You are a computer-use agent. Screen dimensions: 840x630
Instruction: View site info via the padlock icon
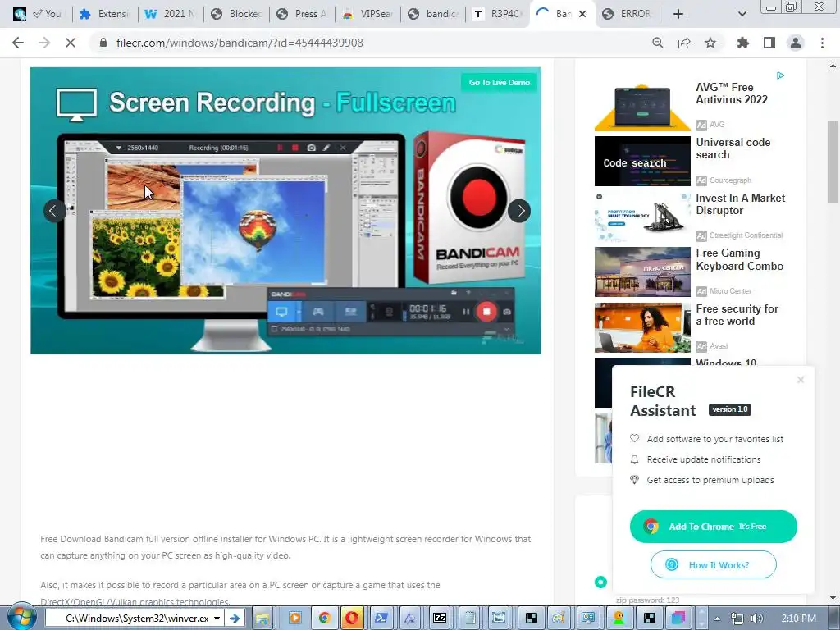(103, 43)
